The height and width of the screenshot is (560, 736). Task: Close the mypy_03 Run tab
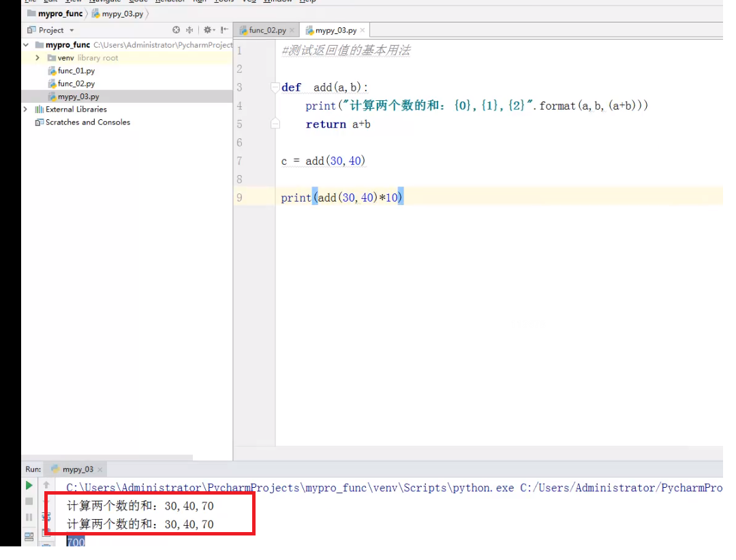point(99,469)
